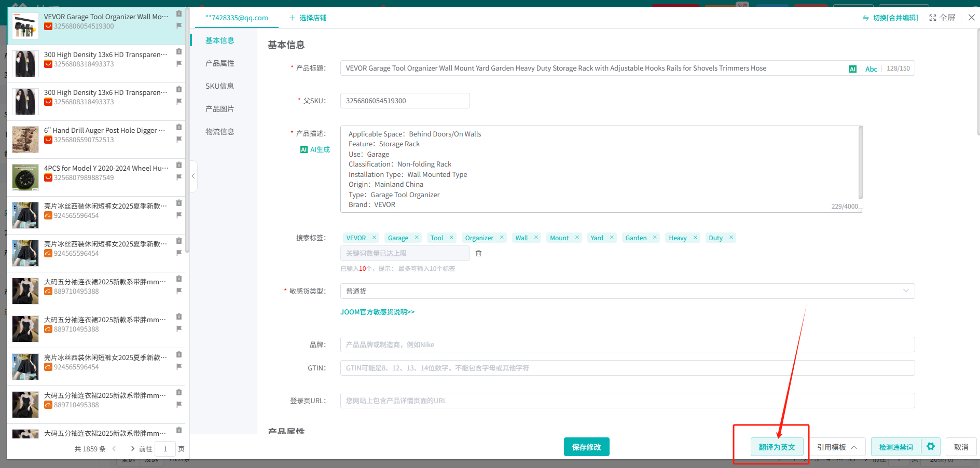Viewport: 980px width, 468px height.
Task: Flag the 6" Hand Drill Auger item
Action: point(179,139)
